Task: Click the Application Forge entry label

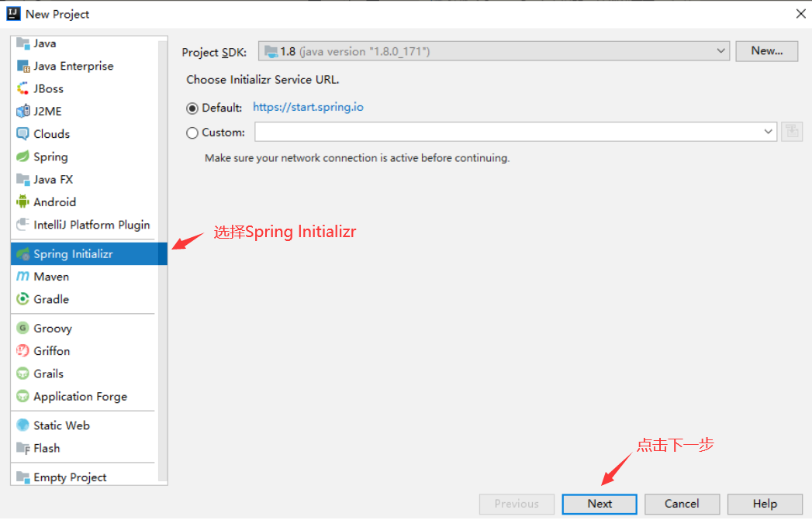Action: pyautogui.click(x=80, y=397)
